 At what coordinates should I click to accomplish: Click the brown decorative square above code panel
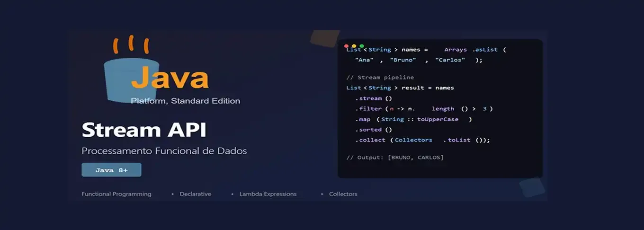click(324, 39)
